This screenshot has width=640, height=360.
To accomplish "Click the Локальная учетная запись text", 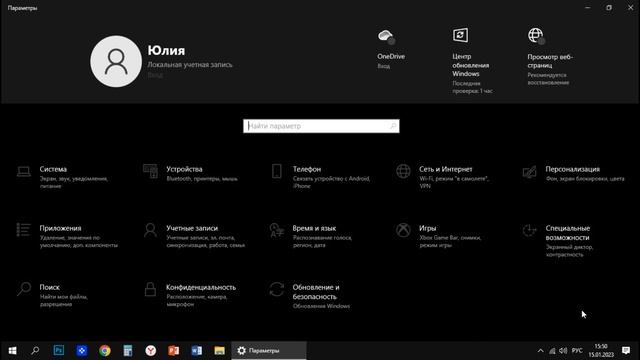I will coord(190,64).
